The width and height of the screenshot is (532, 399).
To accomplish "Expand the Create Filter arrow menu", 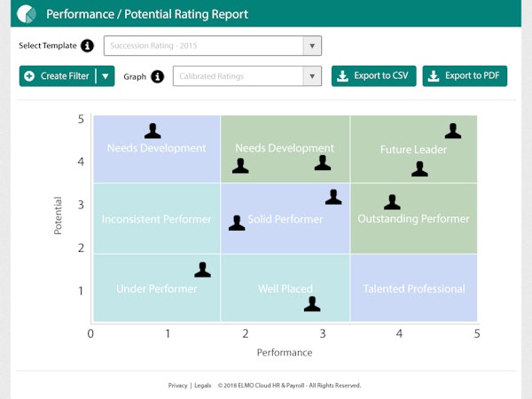I will [x=106, y=76].
